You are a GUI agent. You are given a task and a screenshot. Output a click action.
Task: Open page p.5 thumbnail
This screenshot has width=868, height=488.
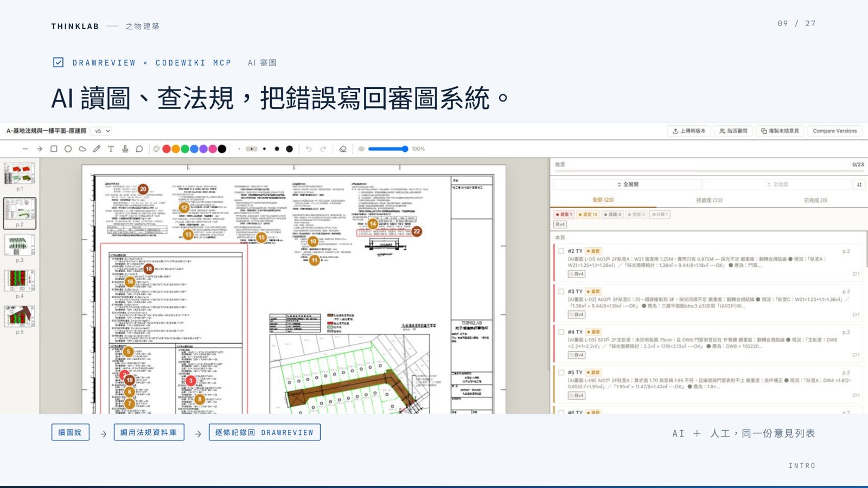click(x=20, y=317)
